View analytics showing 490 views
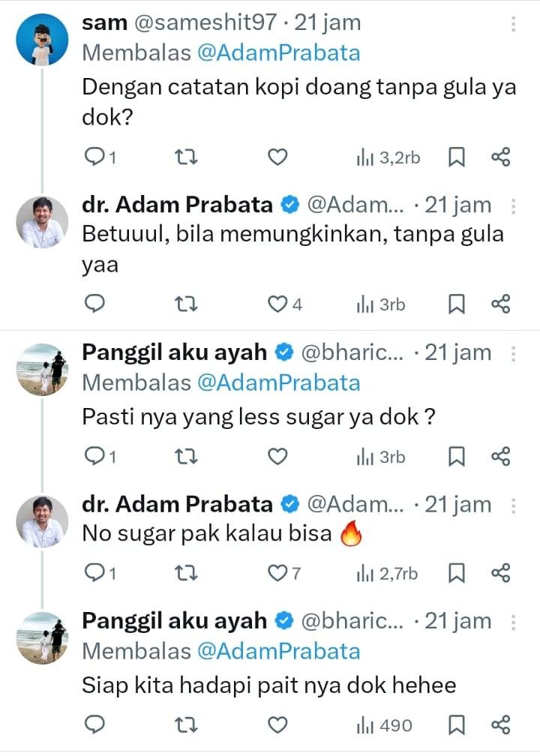Screen dimensions: 540x756 pyautogui.click(x=384, y=725)
